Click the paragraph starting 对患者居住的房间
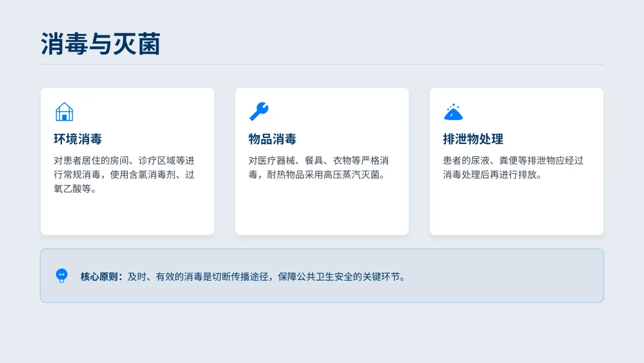The width and height of the screenshot is (644, 363). (124, 174)
